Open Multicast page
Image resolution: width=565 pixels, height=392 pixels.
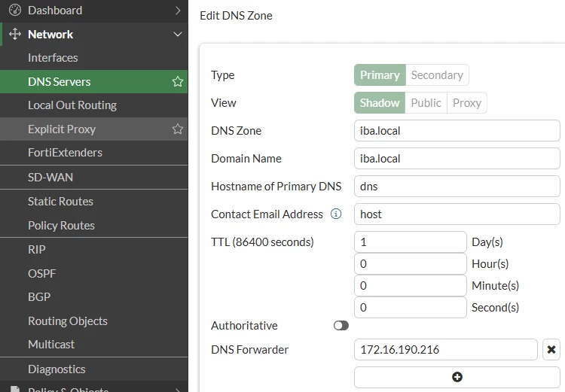coord(93,345)
